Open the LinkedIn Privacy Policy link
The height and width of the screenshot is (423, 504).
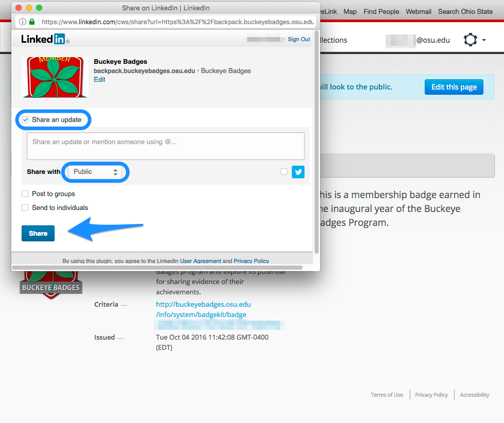pos(251,261)
